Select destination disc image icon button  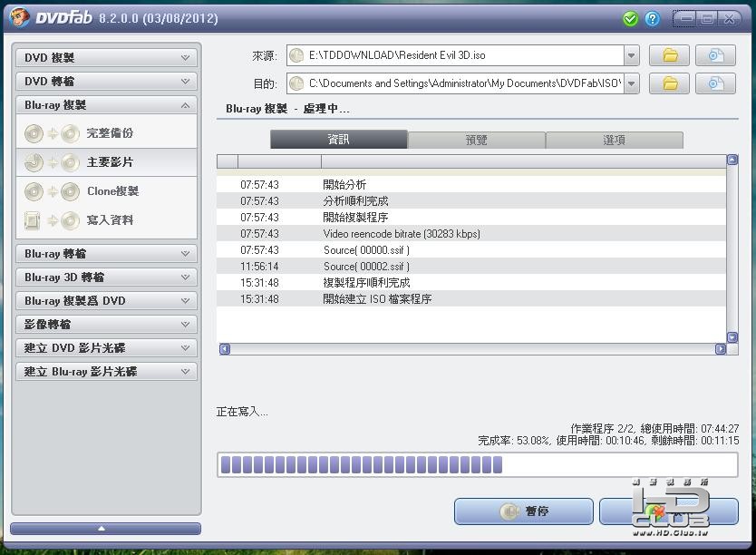715,83
